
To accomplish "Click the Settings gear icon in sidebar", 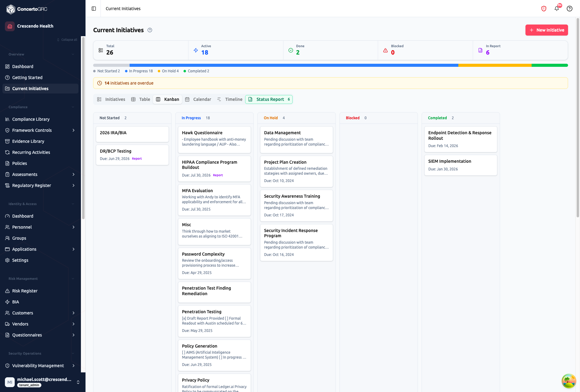I will point(7,260).
